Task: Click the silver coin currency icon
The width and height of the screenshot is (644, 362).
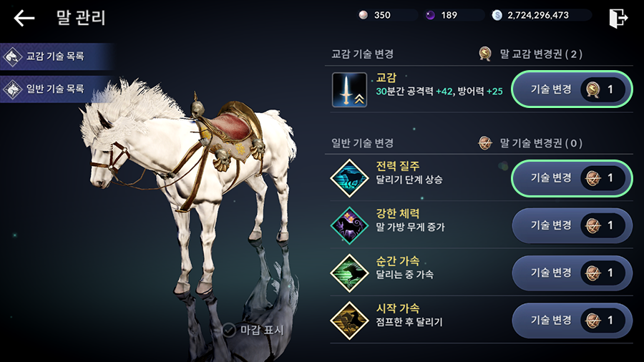Action: [497, 15]
